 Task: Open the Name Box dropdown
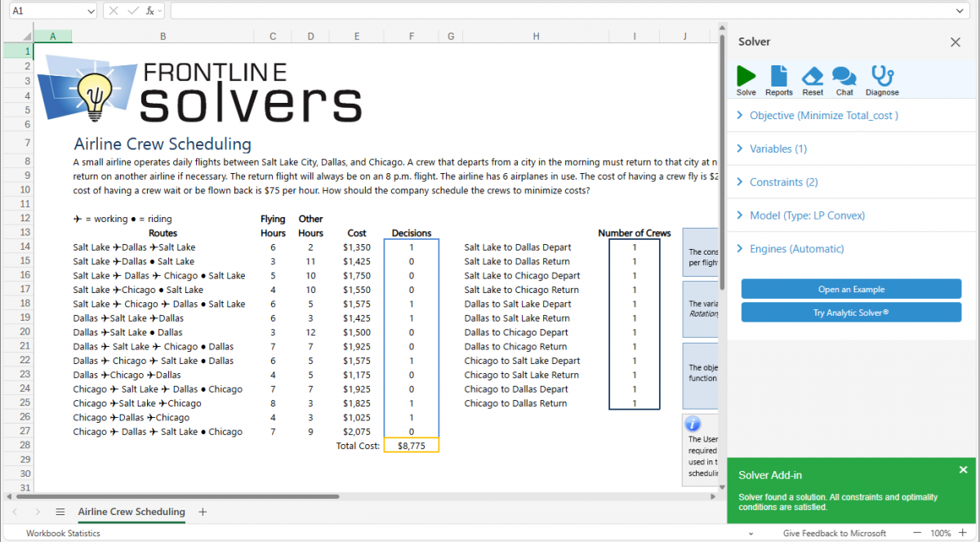(90, 11)
